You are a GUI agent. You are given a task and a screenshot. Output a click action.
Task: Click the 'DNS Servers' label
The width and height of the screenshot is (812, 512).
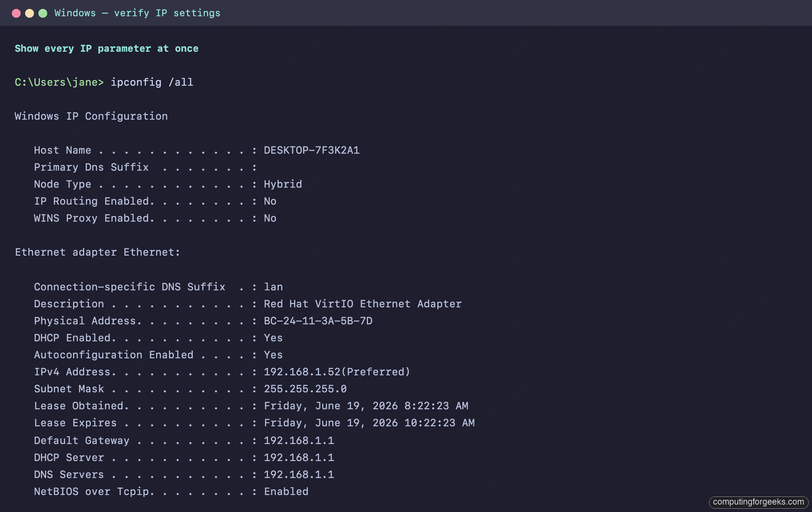point(69,475)
